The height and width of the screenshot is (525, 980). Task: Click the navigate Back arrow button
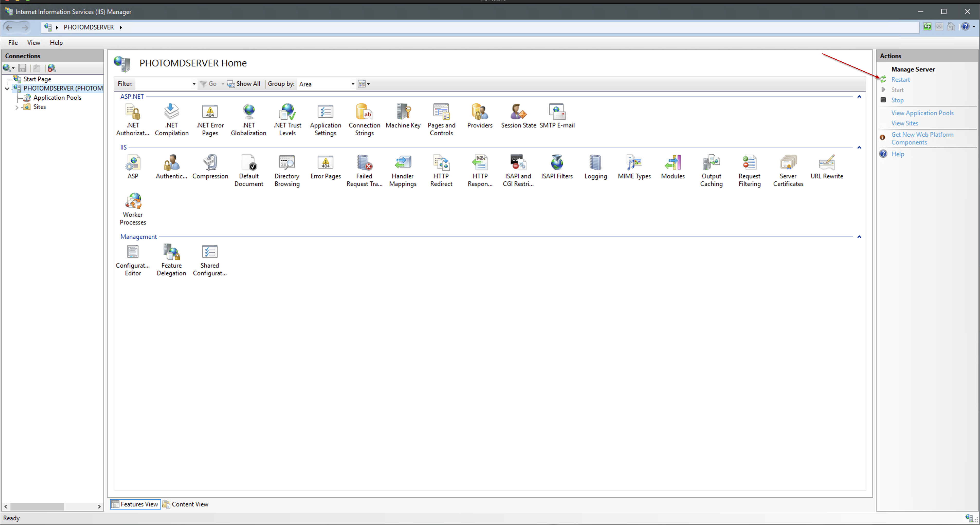pyautogui.click(x=9, y=27)
